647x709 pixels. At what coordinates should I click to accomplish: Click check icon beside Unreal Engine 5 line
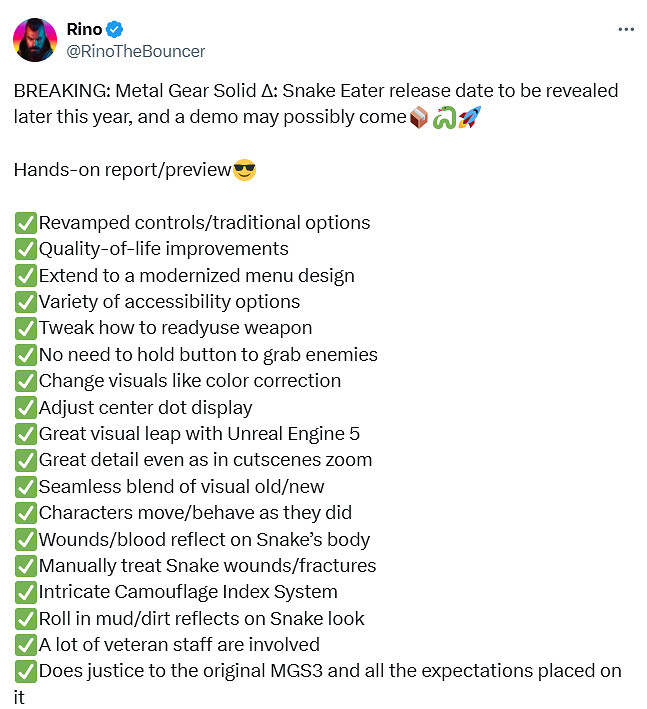26,434
